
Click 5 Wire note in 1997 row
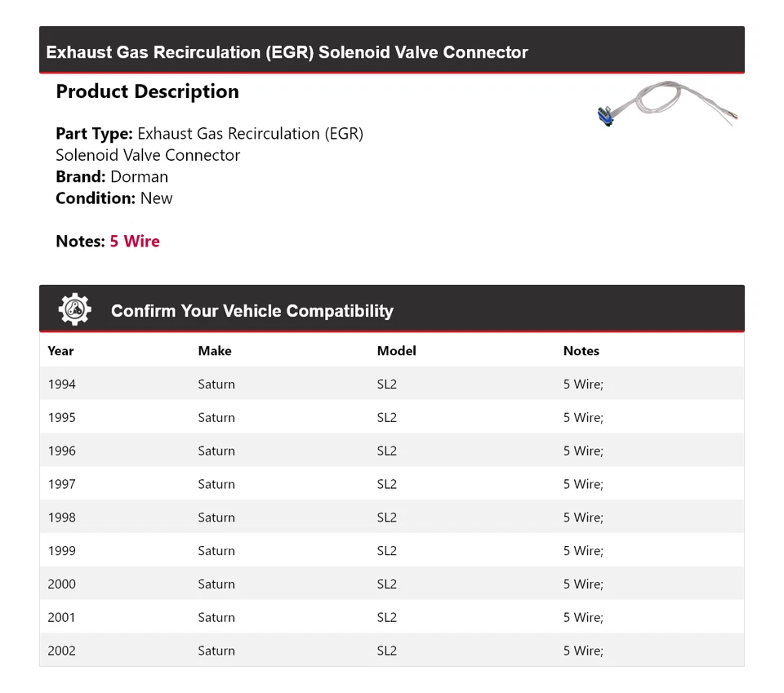click(583, 485)
